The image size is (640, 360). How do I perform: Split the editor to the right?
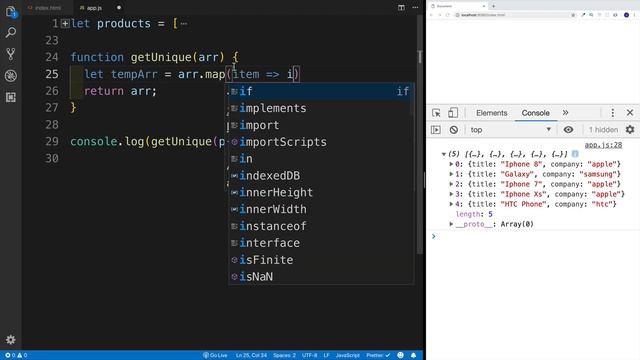click(x=401, y=7)
